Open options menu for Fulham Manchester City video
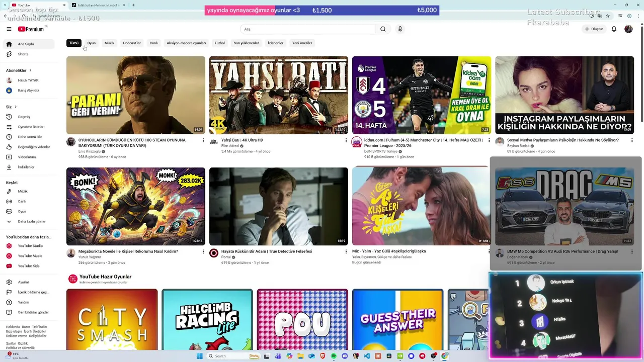Image resolution: width=644 pixels, height=362 pixels. (x=489, y=140)
